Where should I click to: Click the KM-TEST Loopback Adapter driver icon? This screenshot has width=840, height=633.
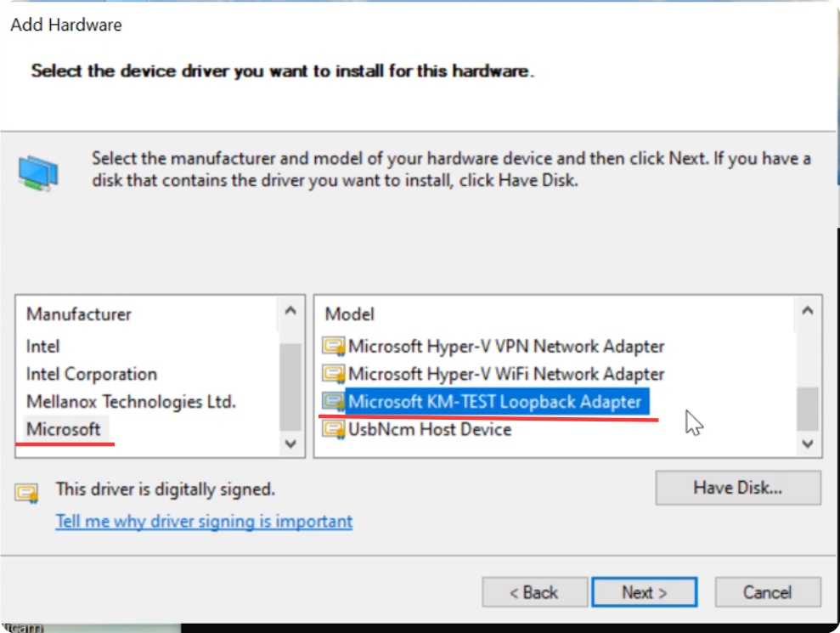334,401
